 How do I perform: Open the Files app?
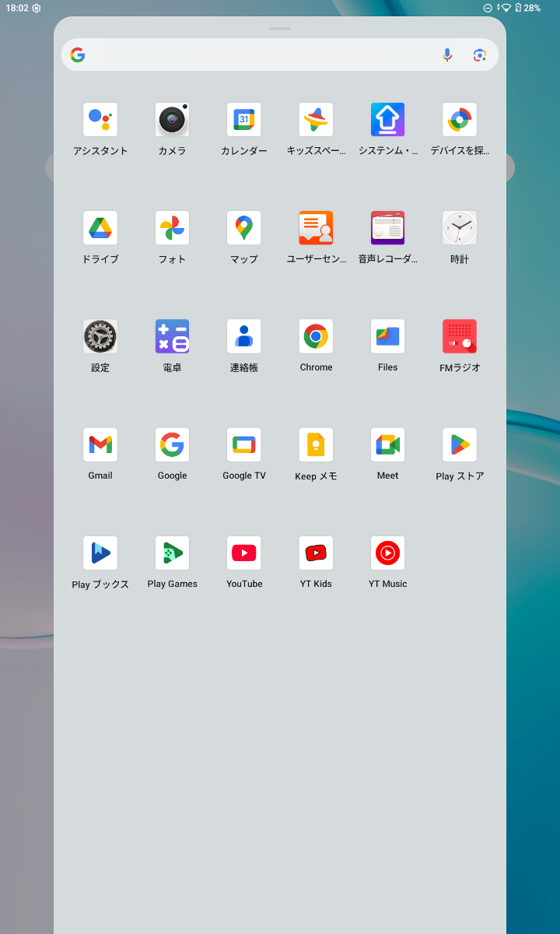tap(387, 336)
